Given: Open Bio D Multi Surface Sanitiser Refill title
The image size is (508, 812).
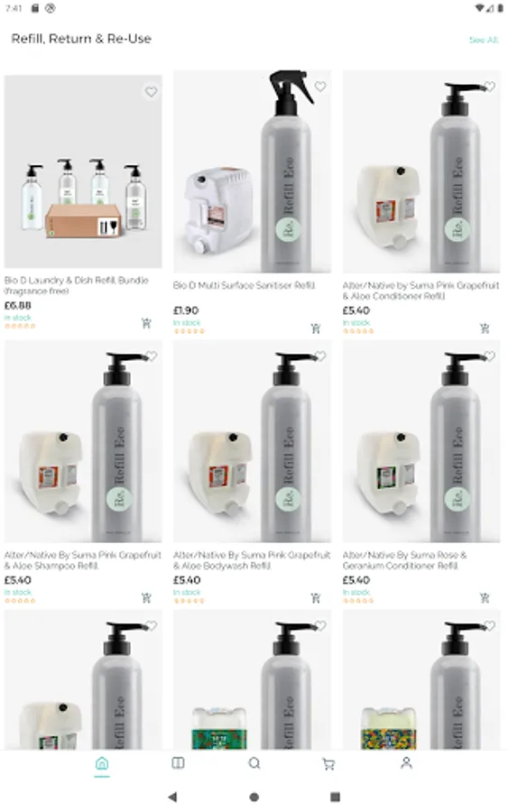Looking at the screenshot, I should 244,285.
